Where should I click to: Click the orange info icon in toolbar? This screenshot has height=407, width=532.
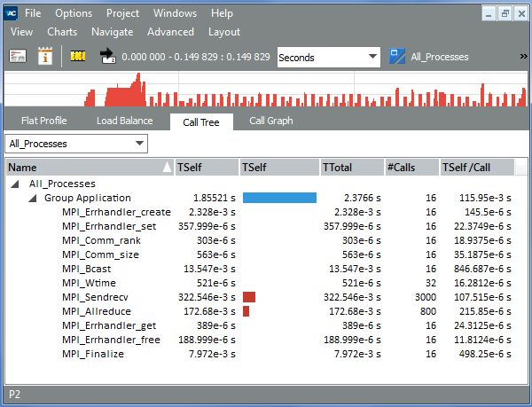(x=45, y=57)
